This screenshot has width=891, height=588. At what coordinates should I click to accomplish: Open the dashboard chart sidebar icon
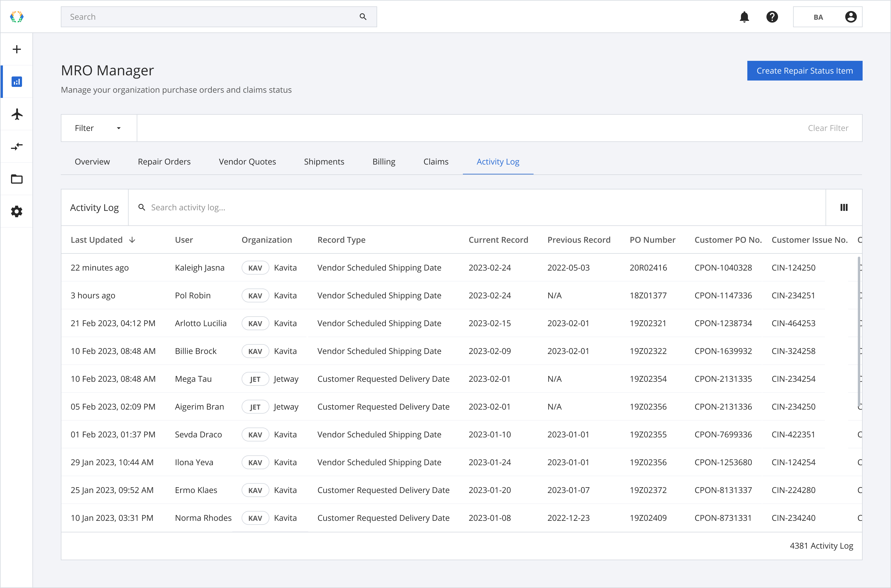coord(17,81)
